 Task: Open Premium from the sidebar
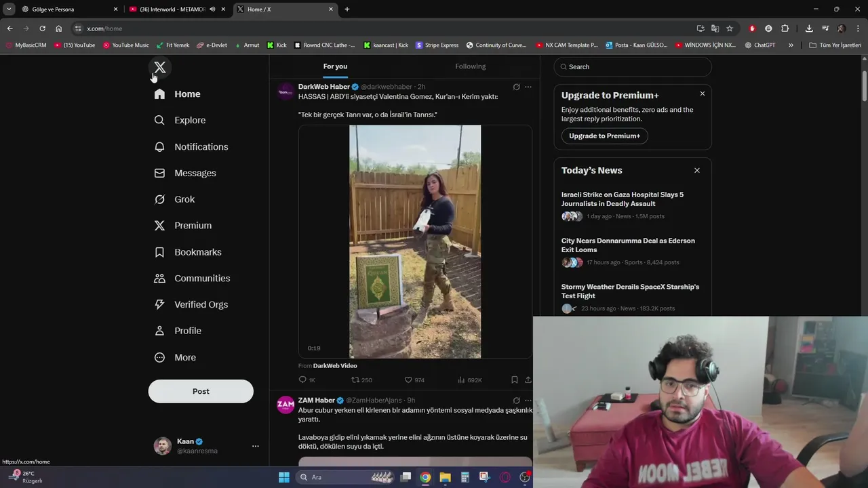point(183,226)
